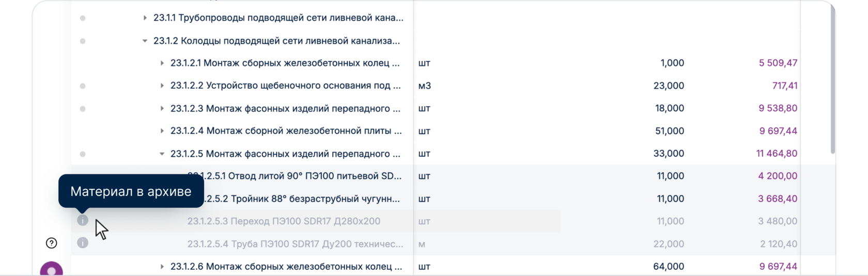Image resolution: width=868 pixels, height=276 pixels.
Task: Click price 11 464,80 in row 23.1.2.5
Action: pyautogui.click(x=777, y=154)
